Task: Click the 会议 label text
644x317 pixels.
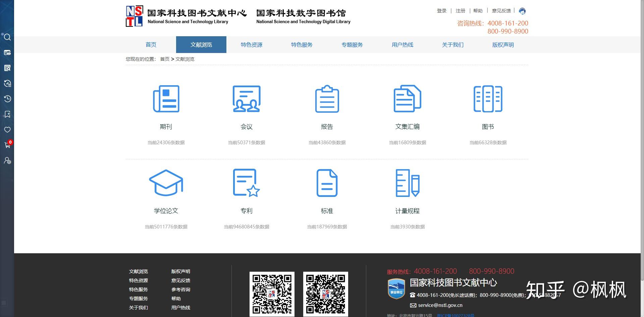Action: [x=247, y=126]
